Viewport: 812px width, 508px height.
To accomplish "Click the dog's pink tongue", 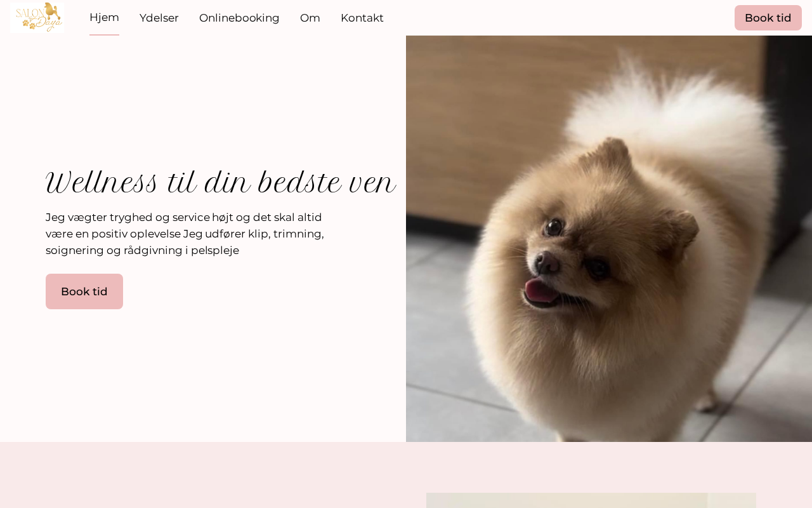I will coord(540,291).
